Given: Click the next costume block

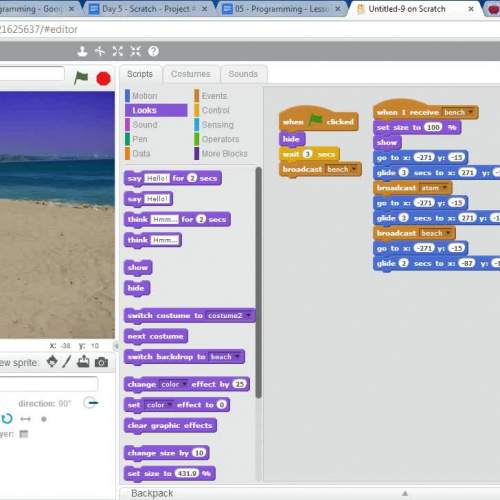Looking at the screenshot, I should (x=156, y=336).
